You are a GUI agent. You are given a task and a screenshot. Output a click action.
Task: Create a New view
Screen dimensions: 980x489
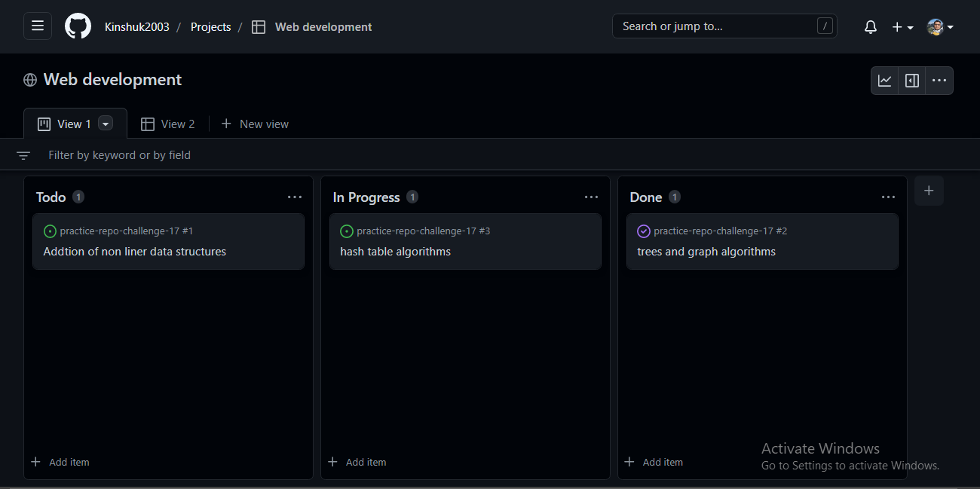(255, 124)
